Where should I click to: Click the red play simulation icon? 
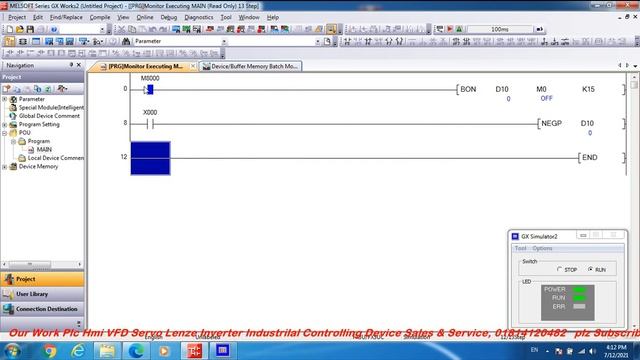[450, 29]
